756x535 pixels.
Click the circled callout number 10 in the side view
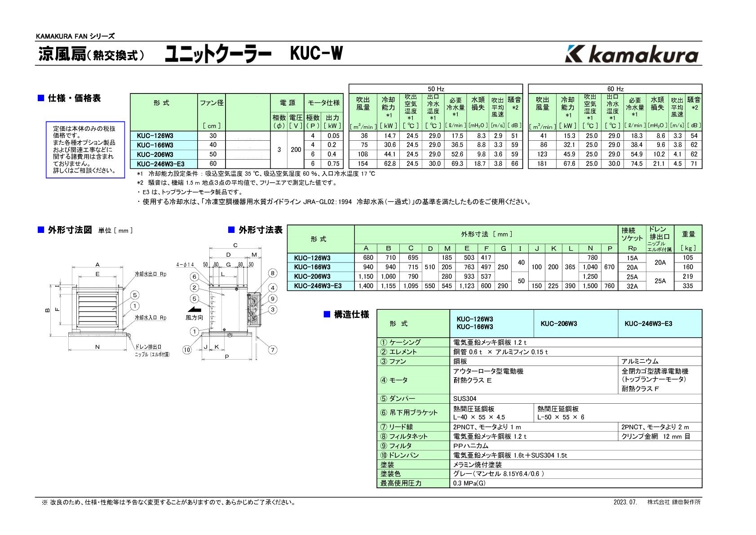187,350
